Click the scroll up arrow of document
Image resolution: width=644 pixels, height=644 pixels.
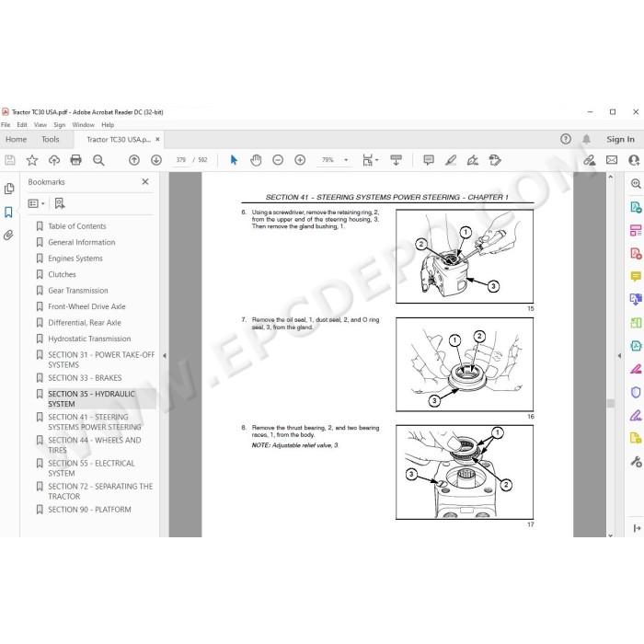610,177
